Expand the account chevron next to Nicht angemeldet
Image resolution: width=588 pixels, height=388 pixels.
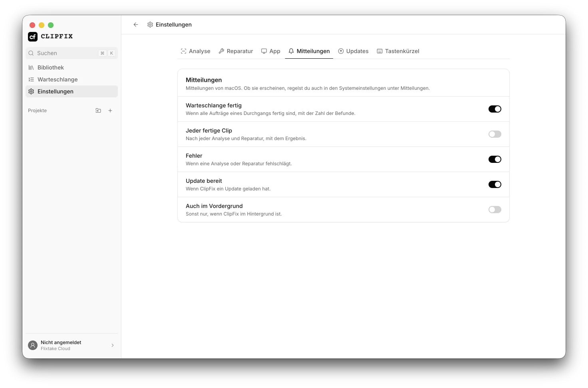[x=113, y=345]
